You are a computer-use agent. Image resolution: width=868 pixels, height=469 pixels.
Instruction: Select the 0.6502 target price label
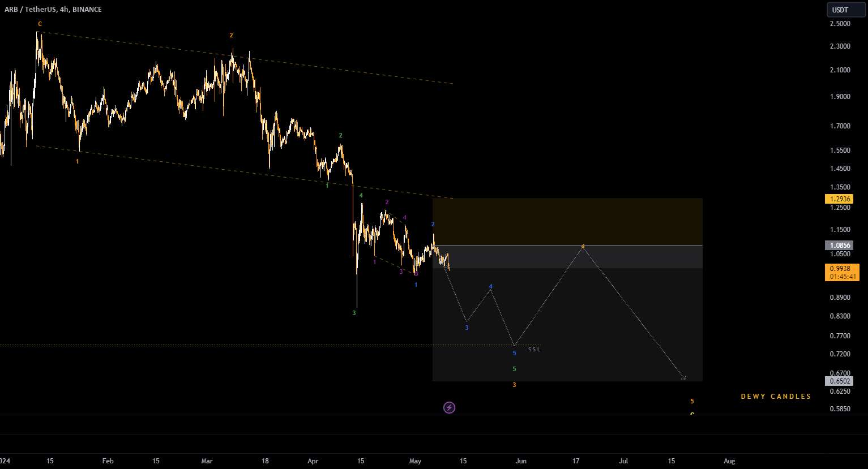point(839,381)
